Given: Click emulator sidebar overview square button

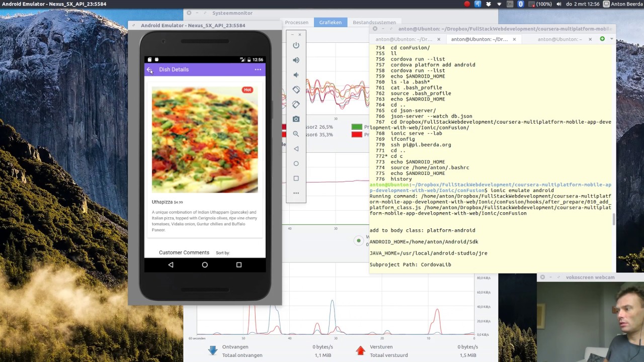Looking at the screenshot, I should point(296,178).
